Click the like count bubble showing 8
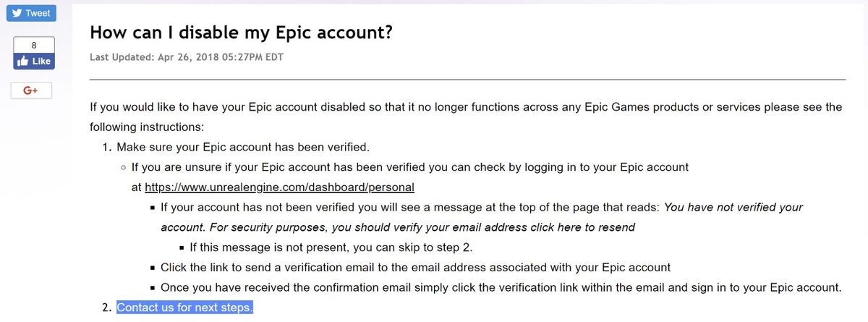The height and width of the screenshot is (322, 868). 33,45
